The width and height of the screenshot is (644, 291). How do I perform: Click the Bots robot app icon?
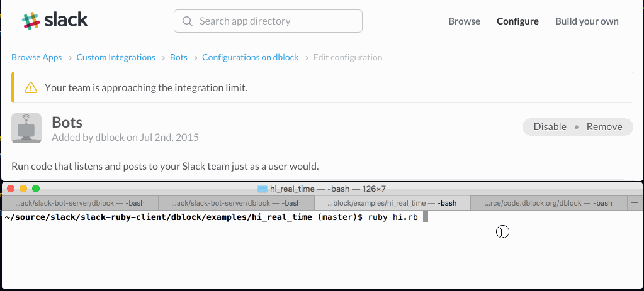pyautogui.click(x=26, y=128)
